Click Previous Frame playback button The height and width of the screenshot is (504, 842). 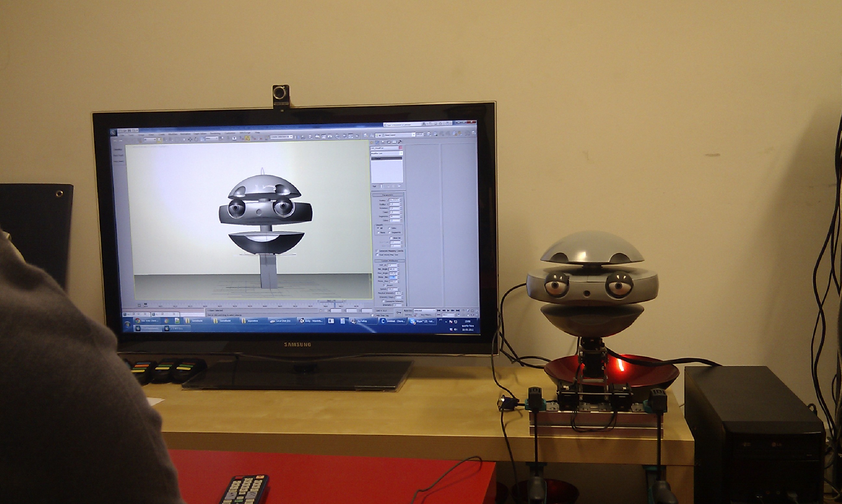pos(444,310)
